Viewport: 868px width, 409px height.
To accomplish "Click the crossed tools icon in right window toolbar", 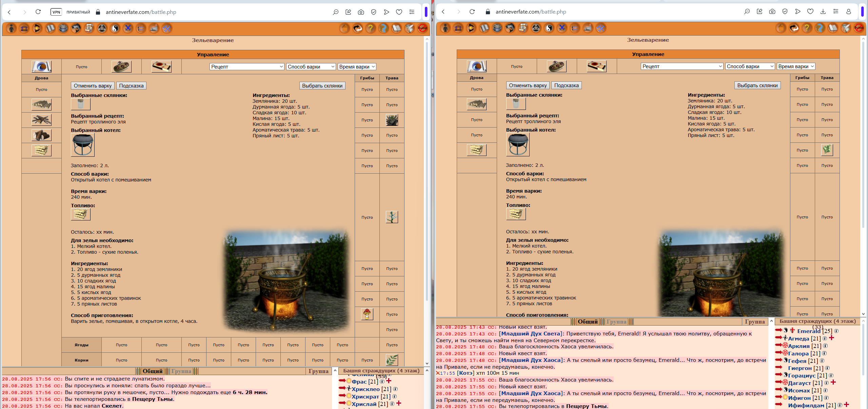I will [601, 28].
